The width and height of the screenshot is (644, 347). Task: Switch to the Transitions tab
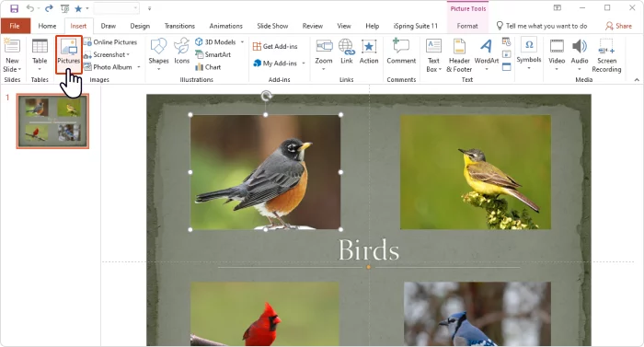point(179,26)
